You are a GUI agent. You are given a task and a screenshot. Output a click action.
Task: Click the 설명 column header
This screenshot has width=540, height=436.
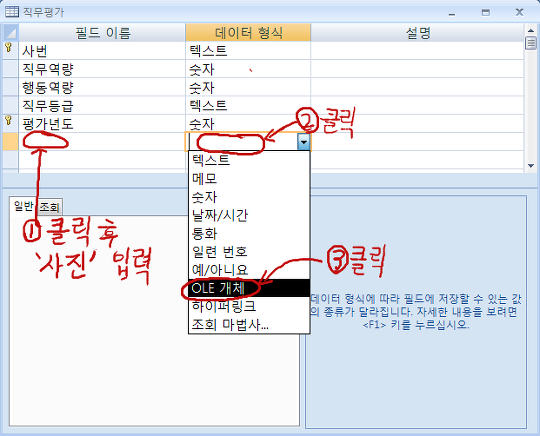pyautogui.click(x=417, y=33)
